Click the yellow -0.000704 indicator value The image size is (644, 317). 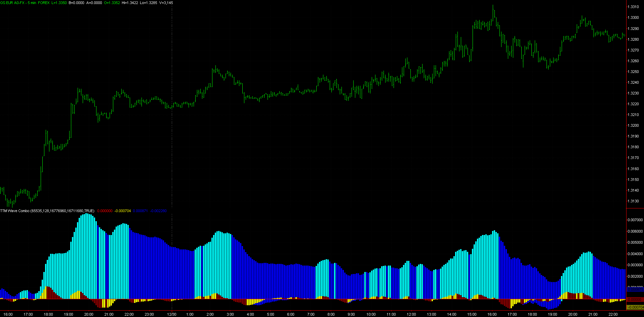(x=123, y=211)
